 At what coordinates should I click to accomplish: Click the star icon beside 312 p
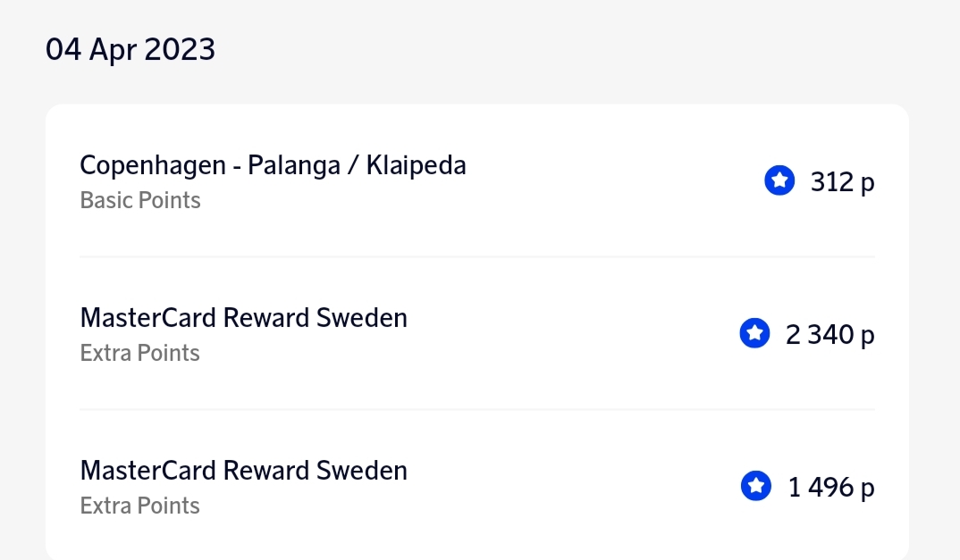779,181
